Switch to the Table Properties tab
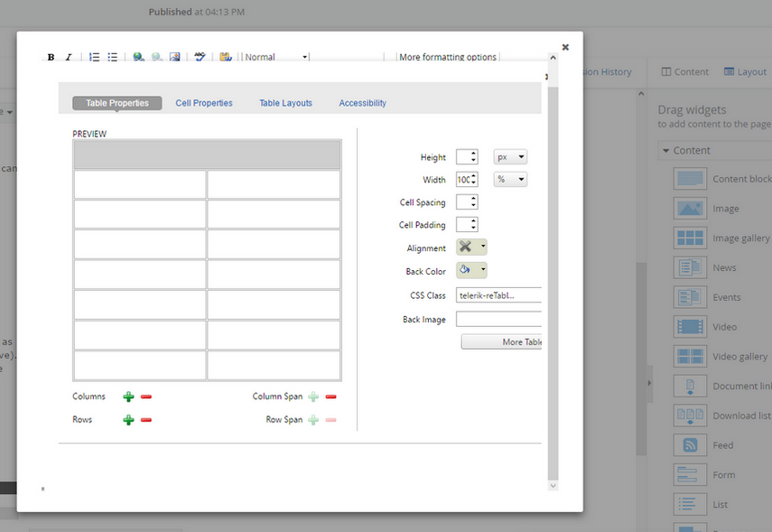The image size is (772, 532). pyautogui.click(x=117, y=103)
